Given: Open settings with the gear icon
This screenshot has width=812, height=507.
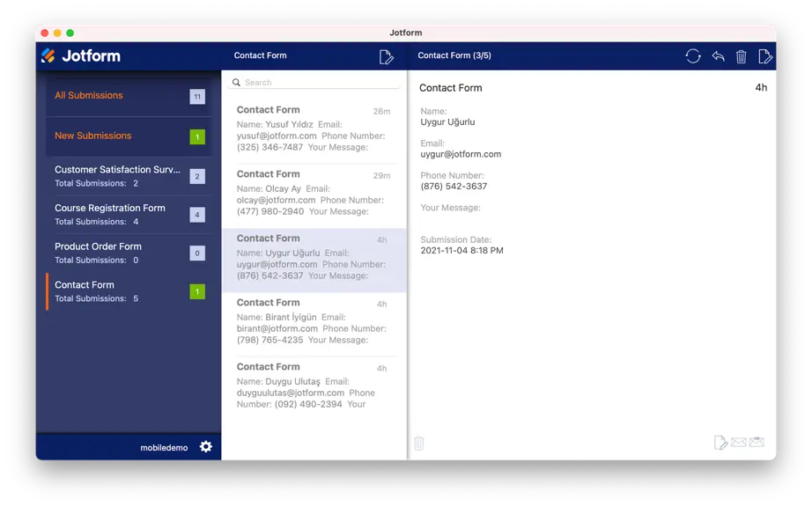Looking at the screenshot, I should pyautogui.click(x=205, y=446).
